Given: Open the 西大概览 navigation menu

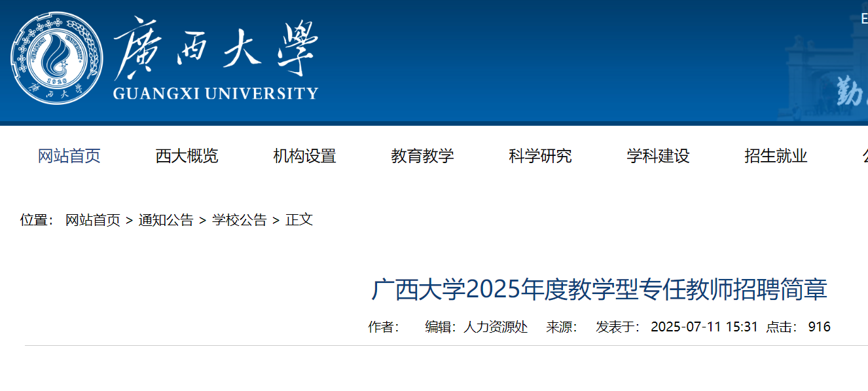Looking at the screenshot, I should [x=187, y=156].
